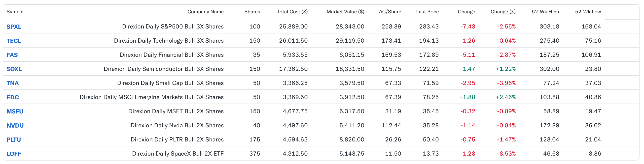
Task: Sort by the Total Cost ($) header
Action: coord(292,12)
